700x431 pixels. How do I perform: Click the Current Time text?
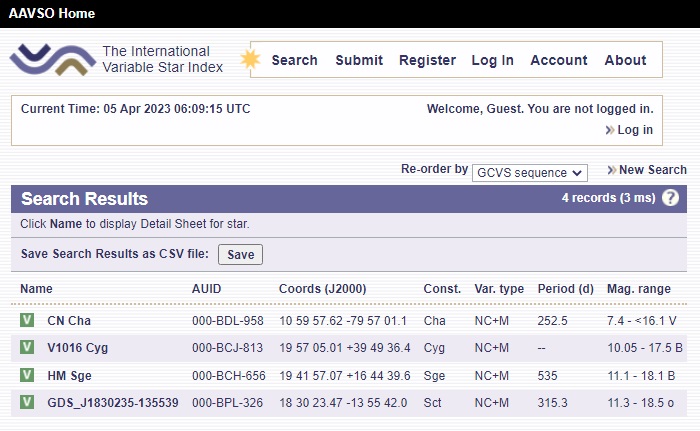[135, 109]
